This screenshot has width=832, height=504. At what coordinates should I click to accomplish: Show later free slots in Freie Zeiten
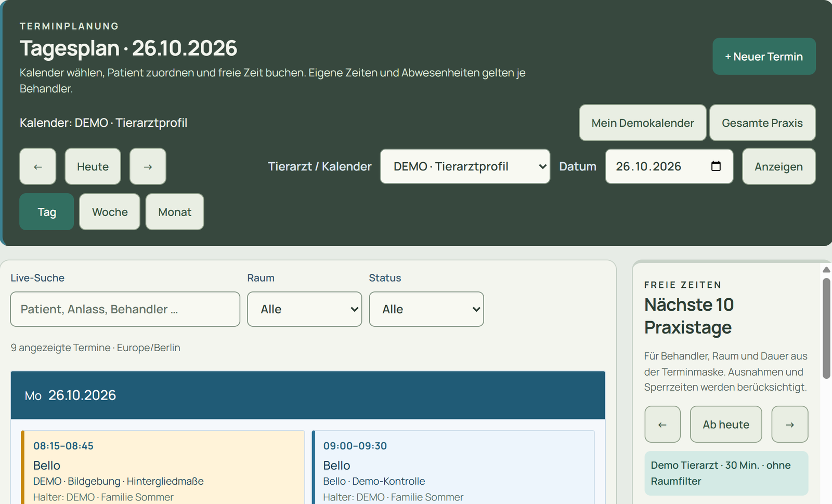pyautogui.click(x=790, y=424)
